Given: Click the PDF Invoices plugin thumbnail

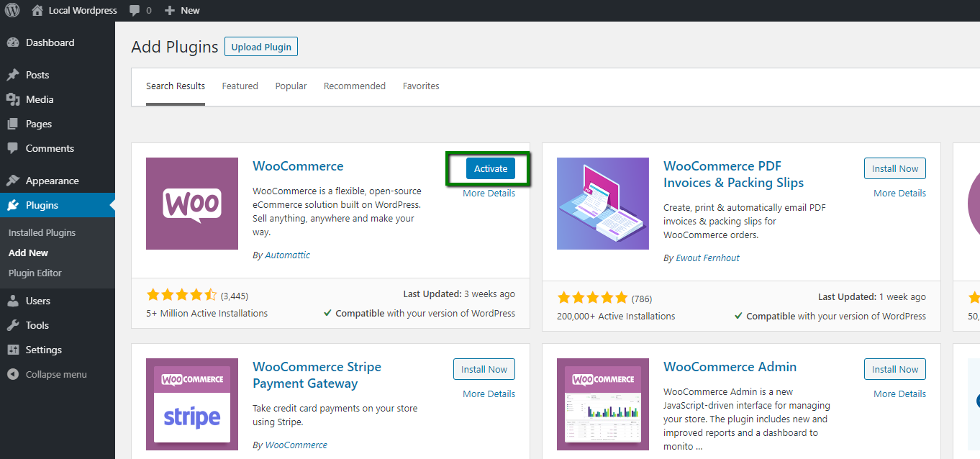Looking at the screenshot, I should [603, 204].
